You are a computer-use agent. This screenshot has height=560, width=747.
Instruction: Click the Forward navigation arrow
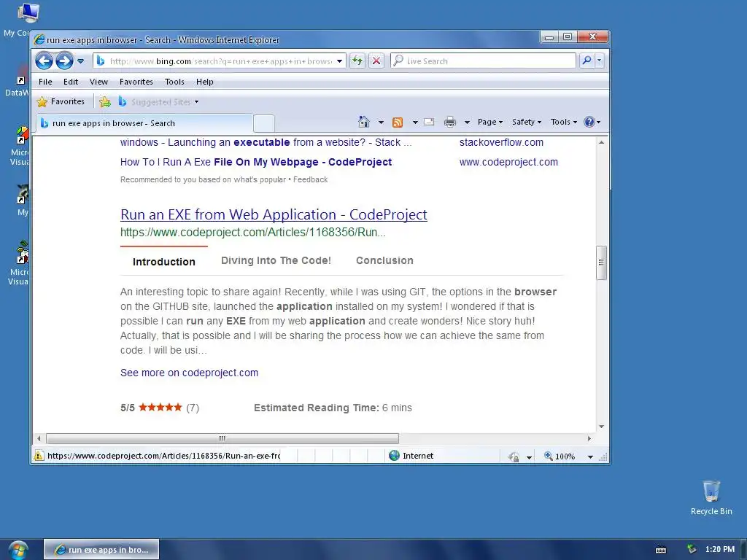click(64, 61)
